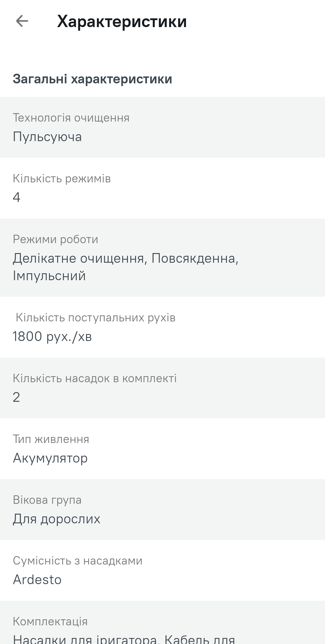Tap the value 4 under Кількість режимів

17,197
